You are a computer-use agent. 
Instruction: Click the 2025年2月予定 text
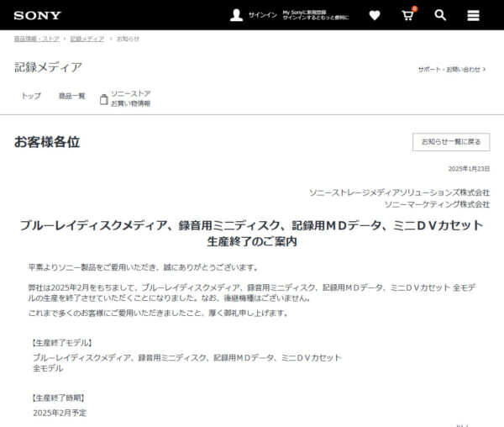[60, 413]
